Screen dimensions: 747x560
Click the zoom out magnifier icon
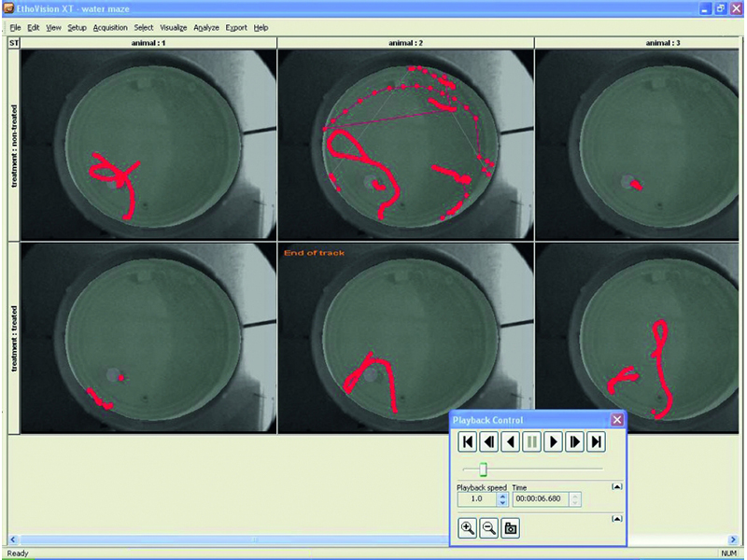click(x=489, y=528)
